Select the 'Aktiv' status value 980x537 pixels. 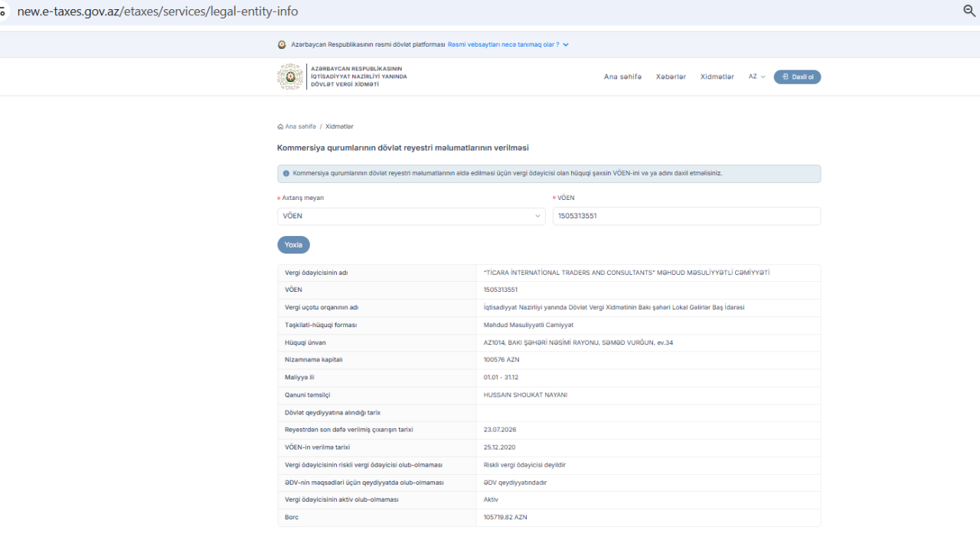pos(491,500)
